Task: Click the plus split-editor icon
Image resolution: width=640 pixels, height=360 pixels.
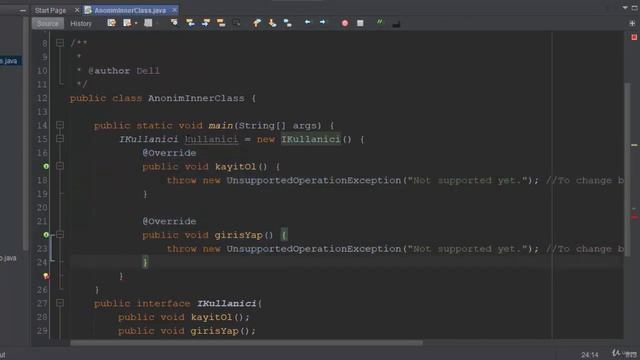Action: point(632,23)
